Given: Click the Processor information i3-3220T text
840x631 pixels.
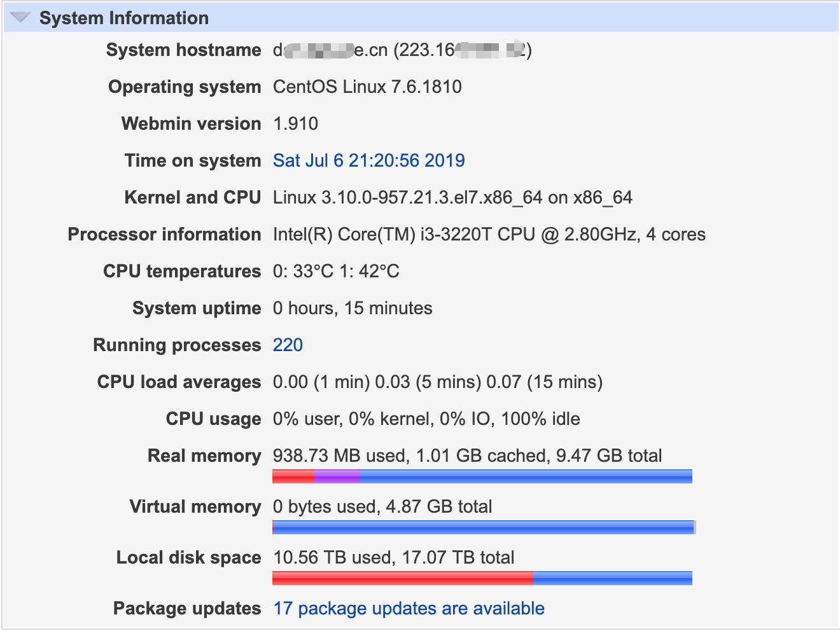Looking at the screenshot, I should click(489, 234).
